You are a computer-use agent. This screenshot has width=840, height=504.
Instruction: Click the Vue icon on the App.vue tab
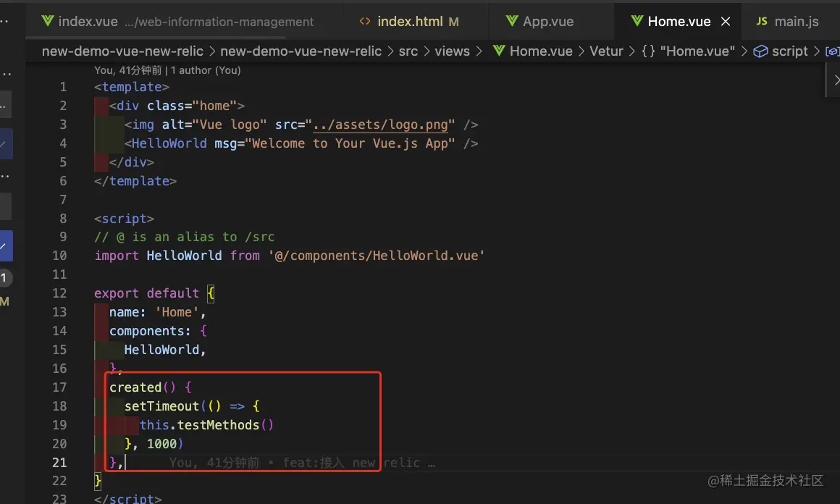pyautogui.click(x=512, y=21)
